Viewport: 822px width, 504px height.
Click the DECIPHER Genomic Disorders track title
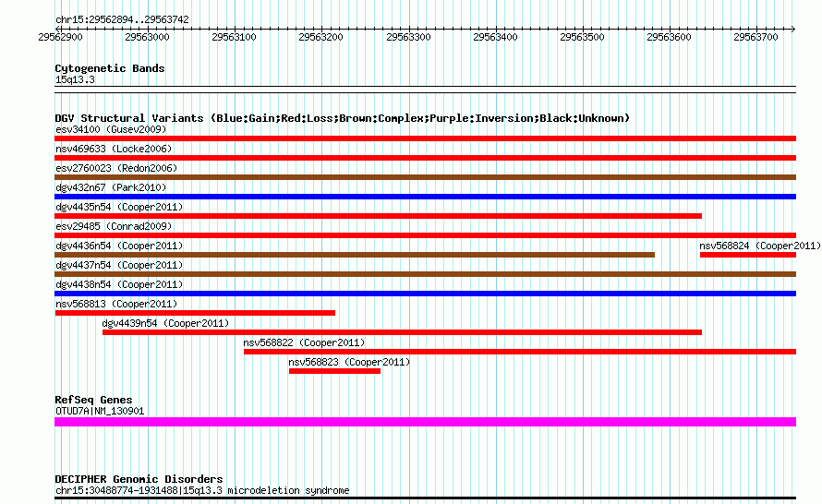point(139,479)
